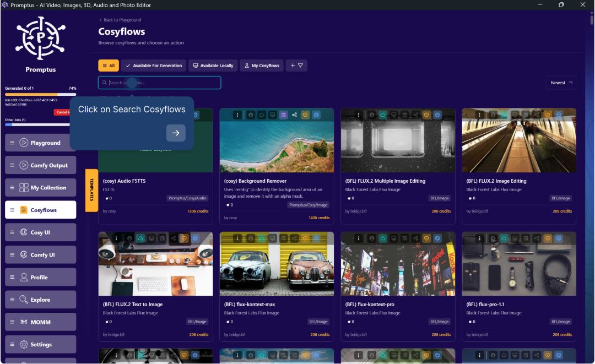This screenshot has height=364, width=595.
Task: Click the Promptus logo in the sidebar
Action: pyautogui.click(x=40, y=39)
